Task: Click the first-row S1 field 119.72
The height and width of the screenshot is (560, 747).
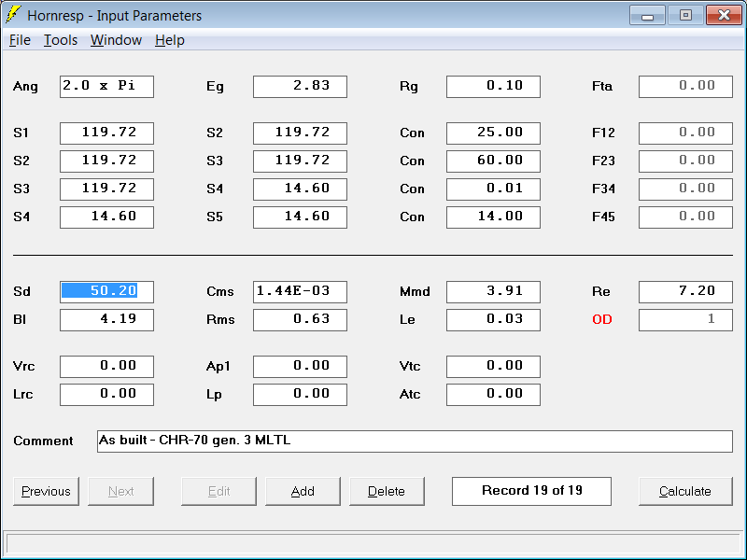Action: [106, 133]
